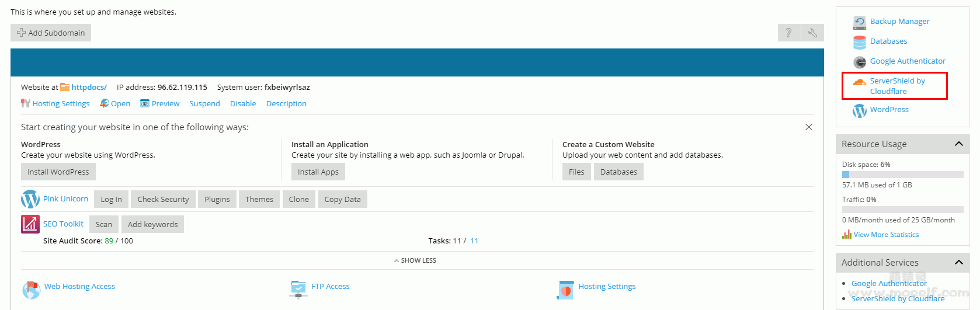Click the Disk space usage bar

(902, 175)
